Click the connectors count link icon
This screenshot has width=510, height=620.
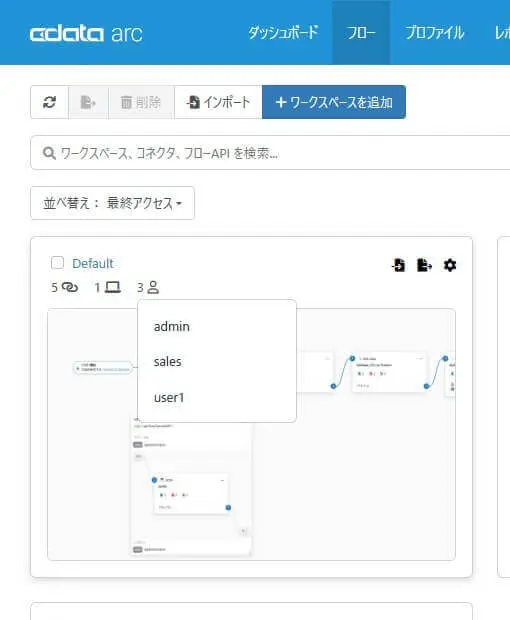tap(70, 287)
